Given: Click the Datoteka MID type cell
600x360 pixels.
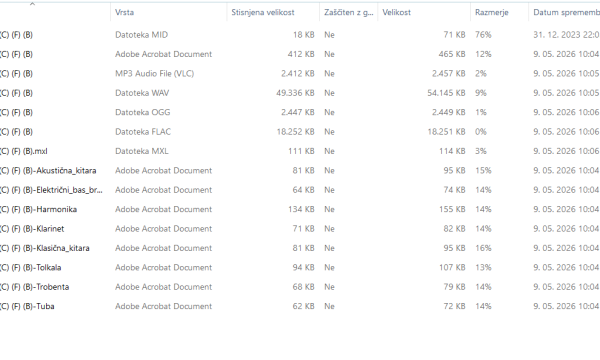Looking at the screenshot, I should tap(142, 35).
